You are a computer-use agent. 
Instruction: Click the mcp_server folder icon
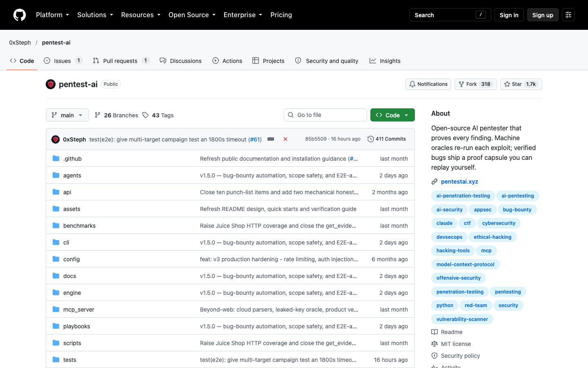pyautogui.click(x=56, y=309)
